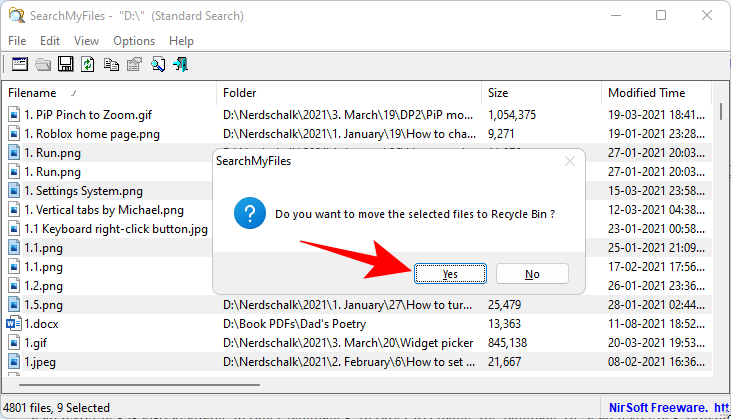Click the Save (floppy disk) toolbar icon
Image resolution: width=731 pixels, height=419 pixels.
click(x=65, y=64)
